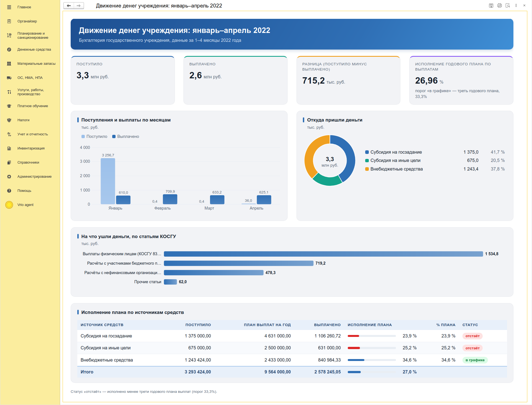
Task: Open Материальные запасы section icon
Action: tap(9, 64)
